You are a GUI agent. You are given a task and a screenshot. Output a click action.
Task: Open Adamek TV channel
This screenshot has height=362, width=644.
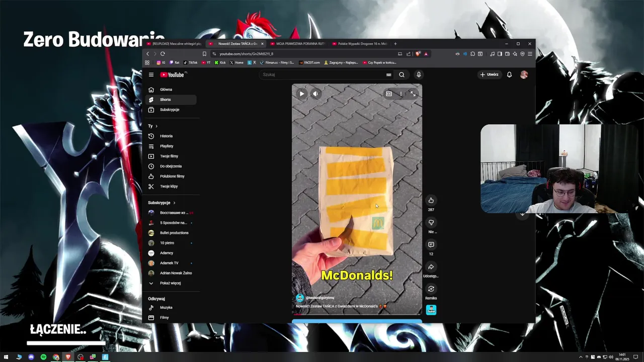click(171, 263)
